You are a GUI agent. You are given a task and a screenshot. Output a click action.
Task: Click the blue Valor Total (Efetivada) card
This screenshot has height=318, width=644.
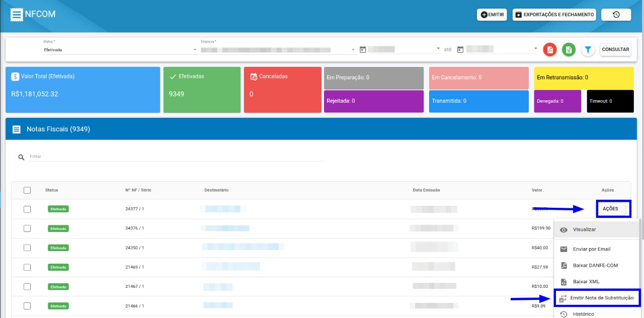(83, 90)
